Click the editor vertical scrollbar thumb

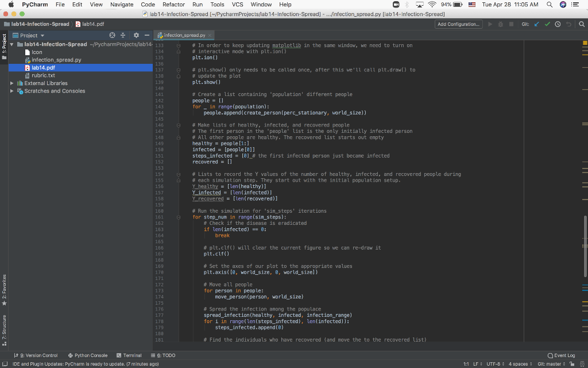(585, 246)
